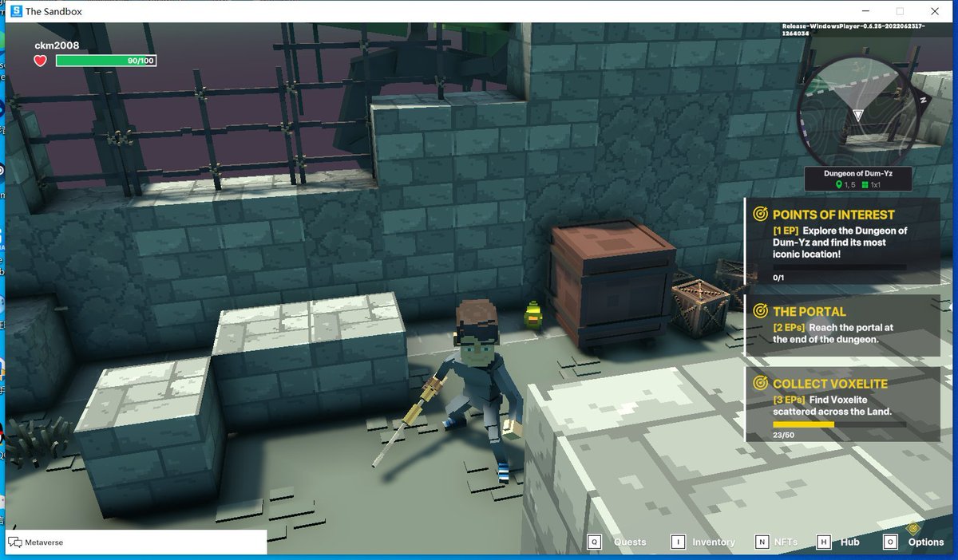
Task: Click The Portal quest target icon
Action: point(760,311)
